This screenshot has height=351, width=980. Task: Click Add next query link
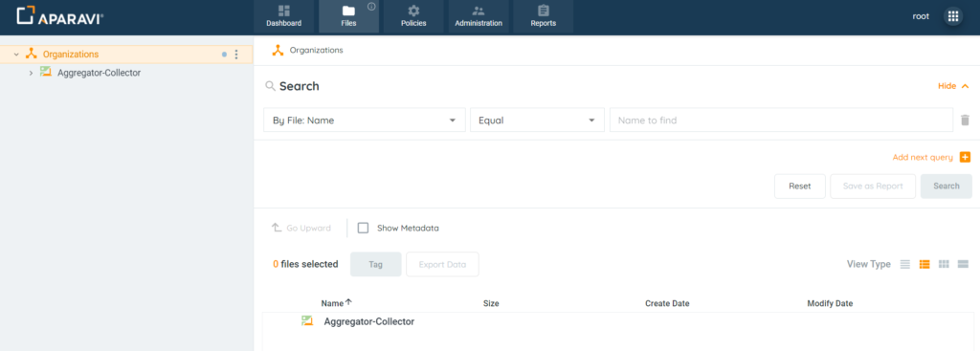tap(923, 158)
